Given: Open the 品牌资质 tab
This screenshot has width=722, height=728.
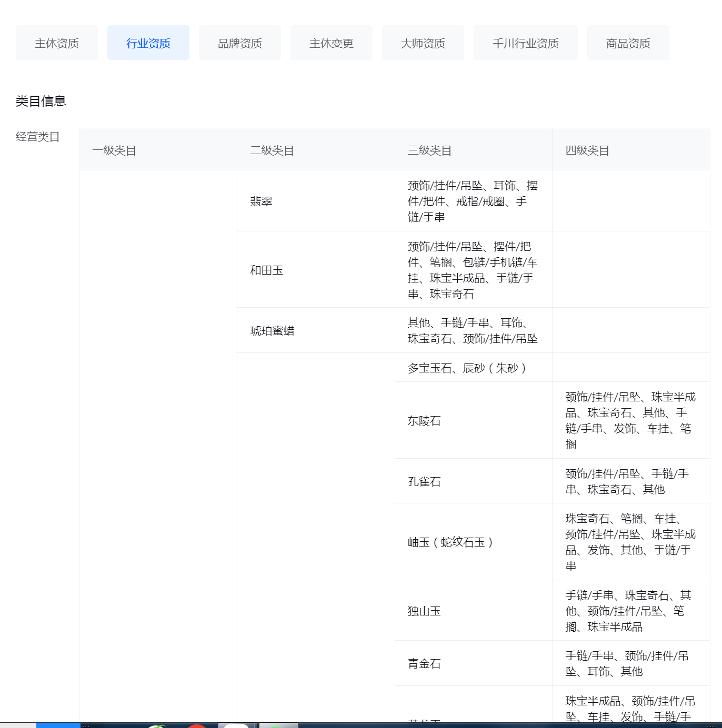Looking at the screenshot, I should coord(240,43).
